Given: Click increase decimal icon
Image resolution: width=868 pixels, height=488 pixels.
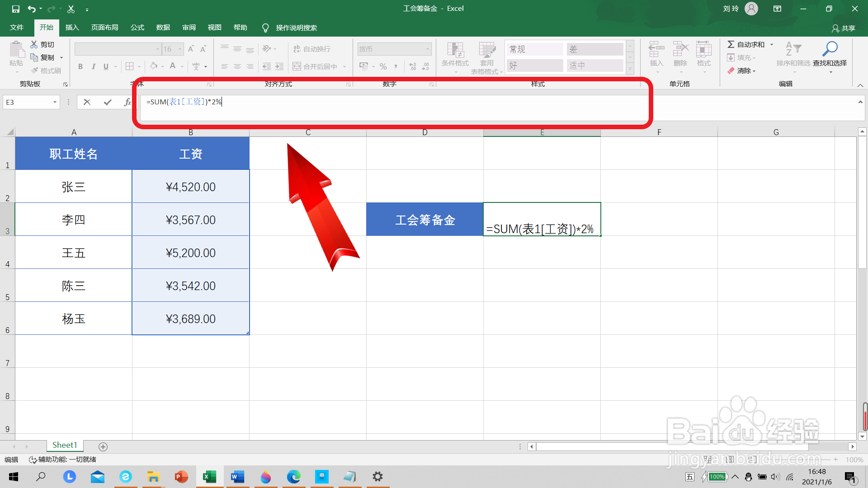Looking at the screenshot, I should click(413, 66).
